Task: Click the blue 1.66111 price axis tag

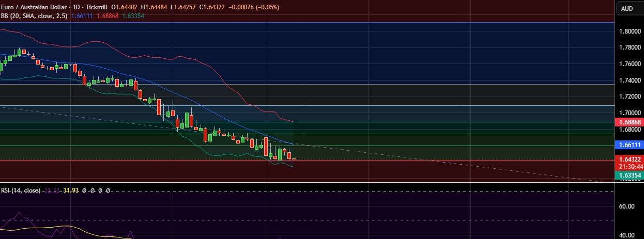Action: tap(630, 146)
